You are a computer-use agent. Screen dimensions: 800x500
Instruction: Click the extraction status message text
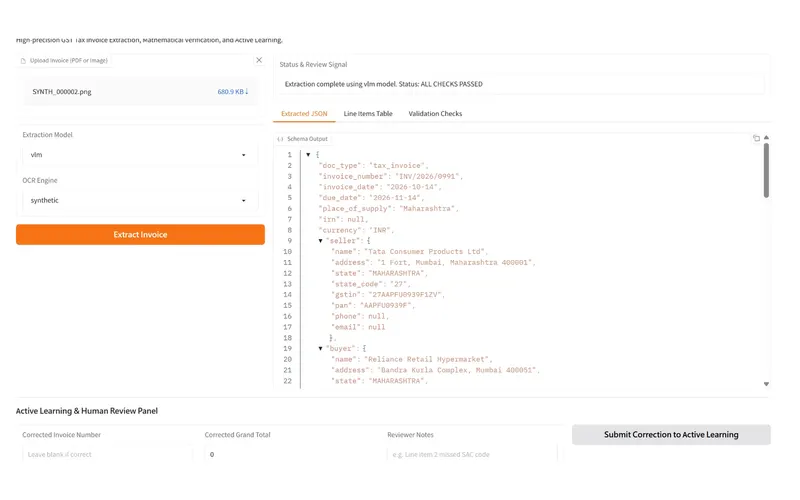point(383,84)
